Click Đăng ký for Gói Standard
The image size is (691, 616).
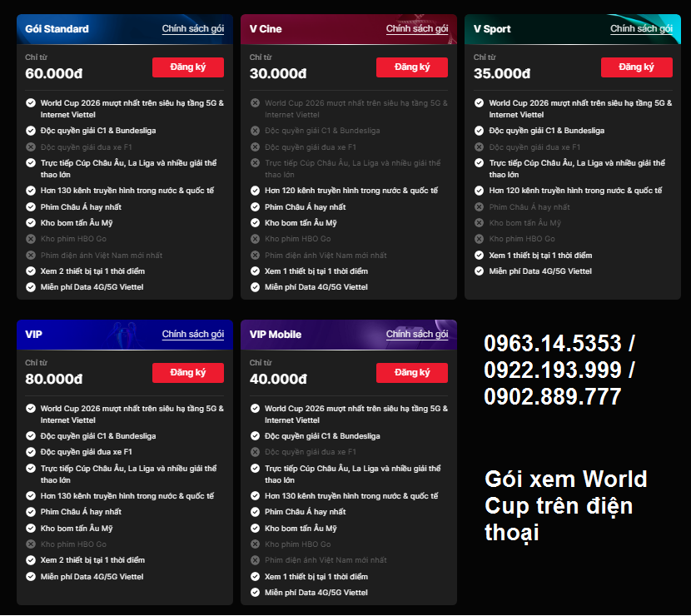187,67
